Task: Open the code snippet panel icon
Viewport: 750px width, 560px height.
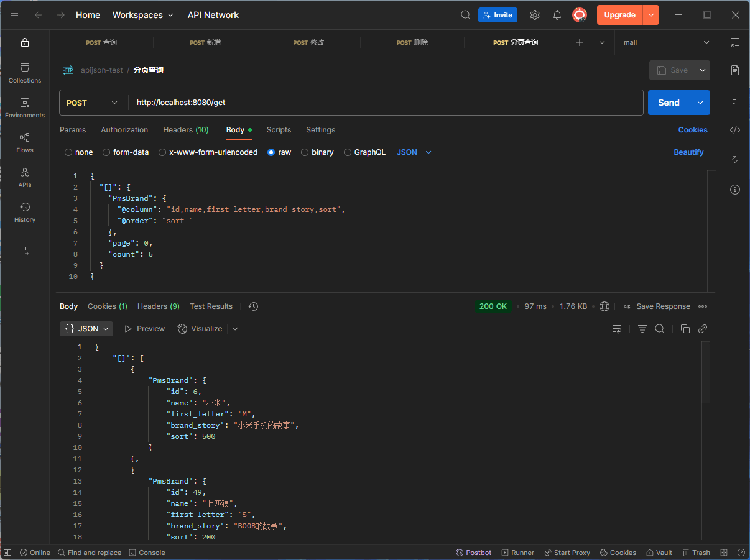Action: pyautogui.click(x=735, y=130)
